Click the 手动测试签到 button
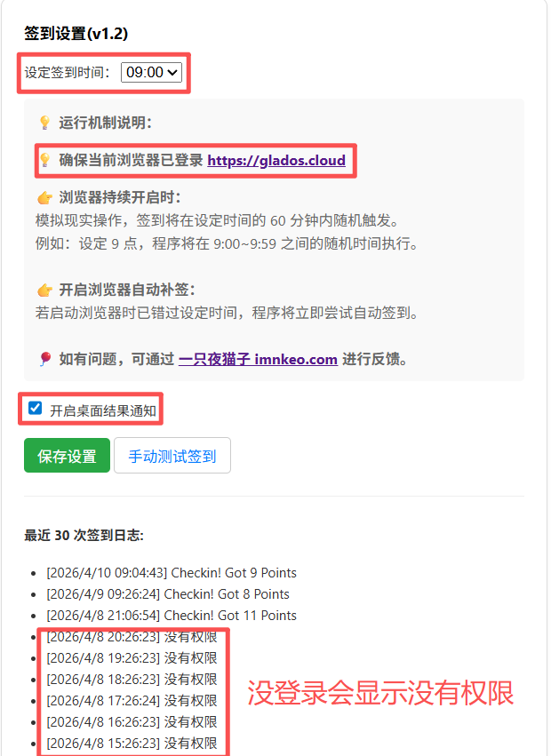 click(172, 455)
